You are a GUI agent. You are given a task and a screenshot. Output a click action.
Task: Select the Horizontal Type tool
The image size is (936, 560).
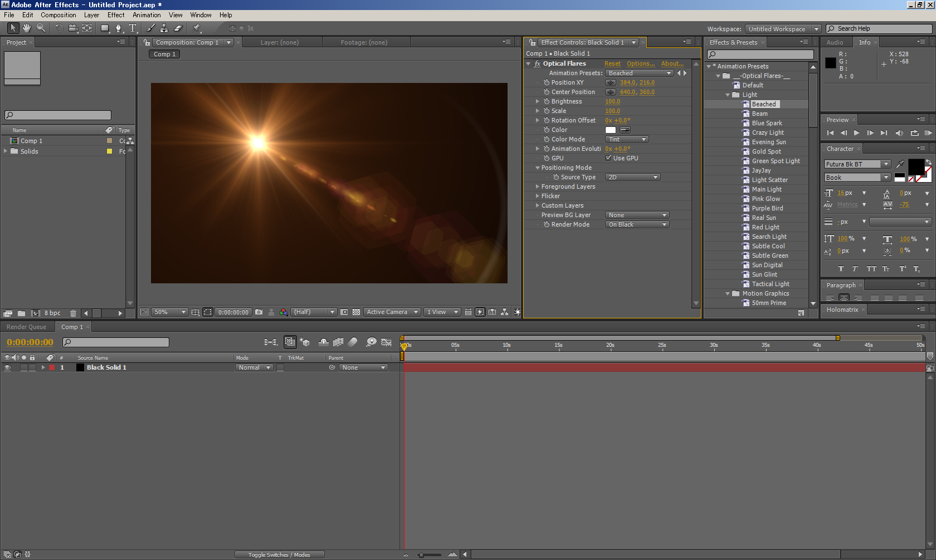133,28
